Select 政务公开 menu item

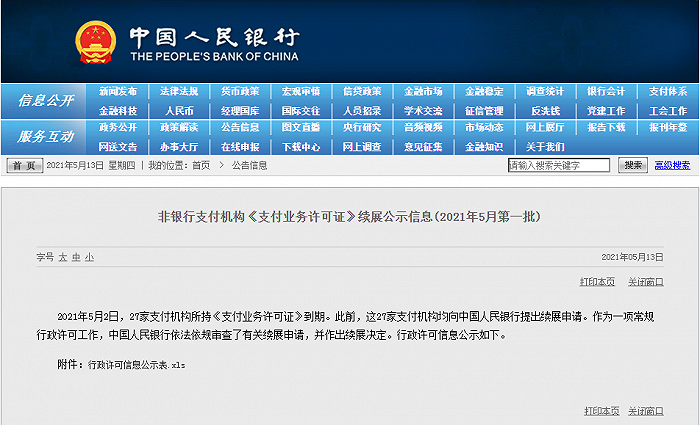coord(118,128)
